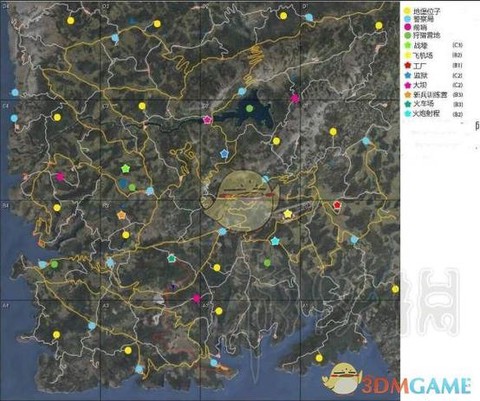Click the 警察局 legend label
This screenshot has width=480, height=401.
[x=423, y=19]
